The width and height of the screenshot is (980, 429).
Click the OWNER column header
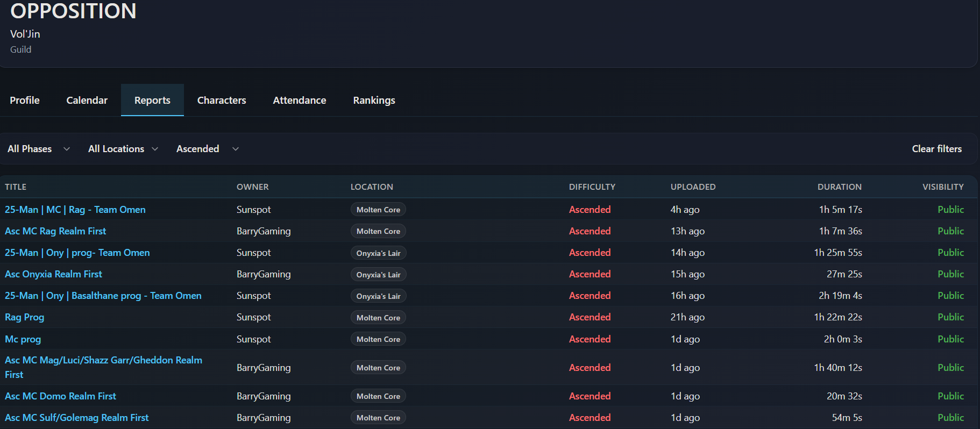(253, 187)
